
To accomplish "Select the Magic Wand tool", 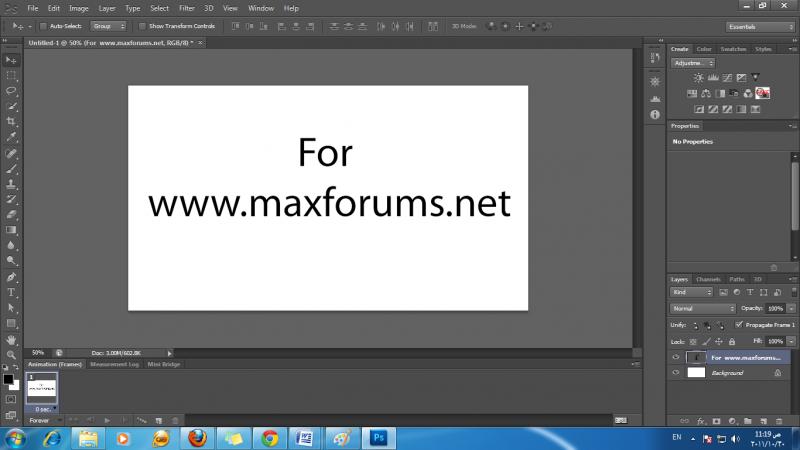I will (11, 107).
